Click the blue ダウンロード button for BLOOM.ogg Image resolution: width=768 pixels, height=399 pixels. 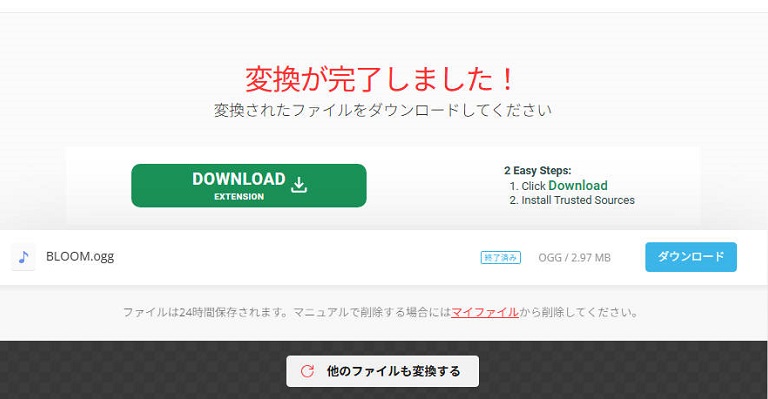(691, 257)
